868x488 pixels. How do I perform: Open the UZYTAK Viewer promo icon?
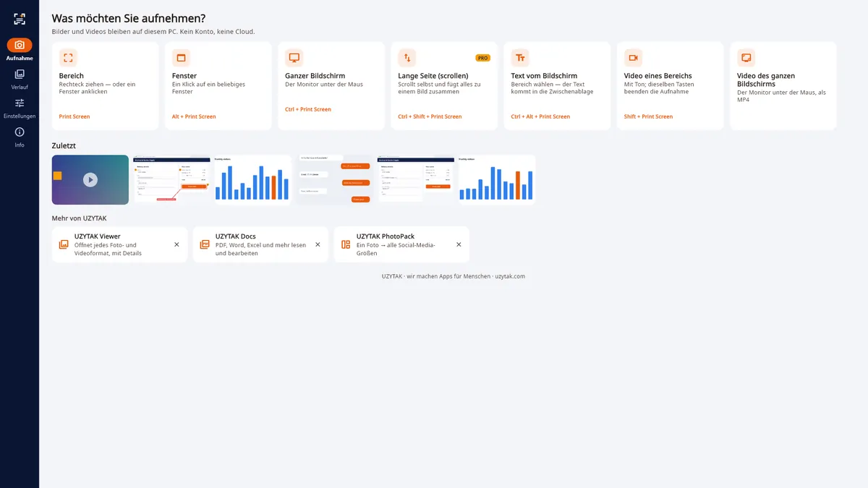pos(64,244)
